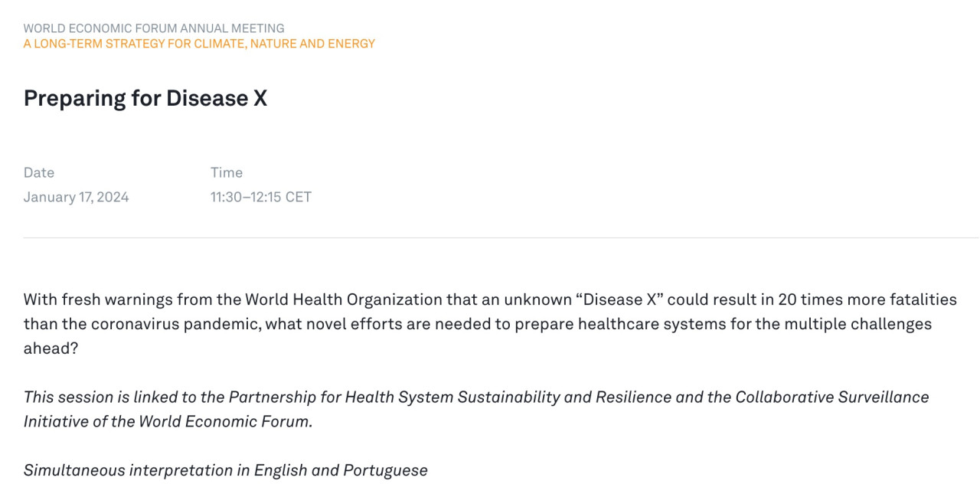Click the World Economic Forum Annual Meeting label
This screenshot has height=497, width=980.
click(x=154, y=28)
